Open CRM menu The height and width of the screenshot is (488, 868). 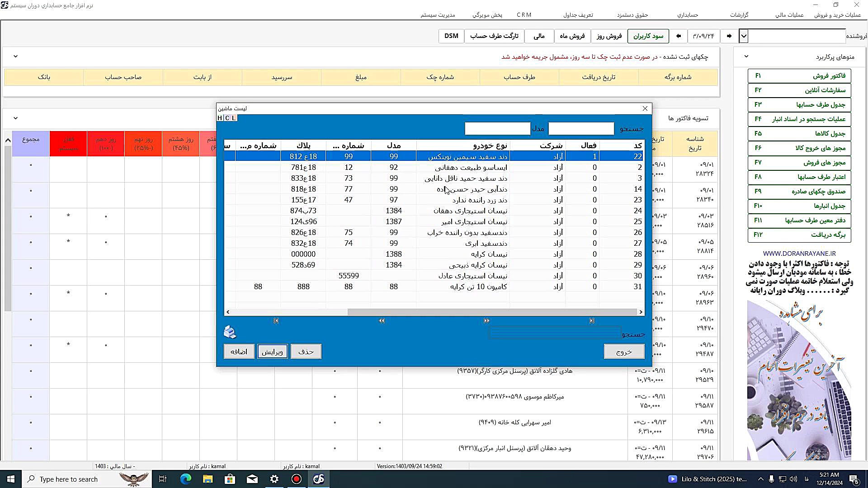pyautogui.click(x=524, y=15)
